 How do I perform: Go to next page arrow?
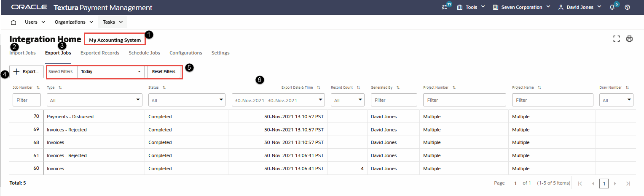coord(615,184)
